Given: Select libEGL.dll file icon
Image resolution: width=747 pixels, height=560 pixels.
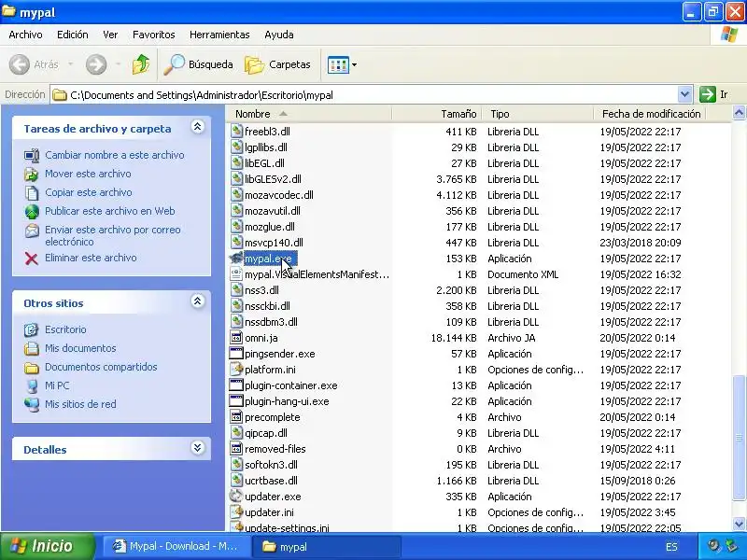Looking at the screenshot, I should [236, 163].
